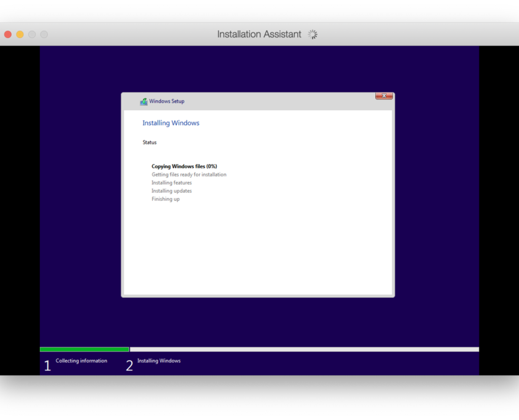Select the "Installing features" status entry

coord(171,182)
